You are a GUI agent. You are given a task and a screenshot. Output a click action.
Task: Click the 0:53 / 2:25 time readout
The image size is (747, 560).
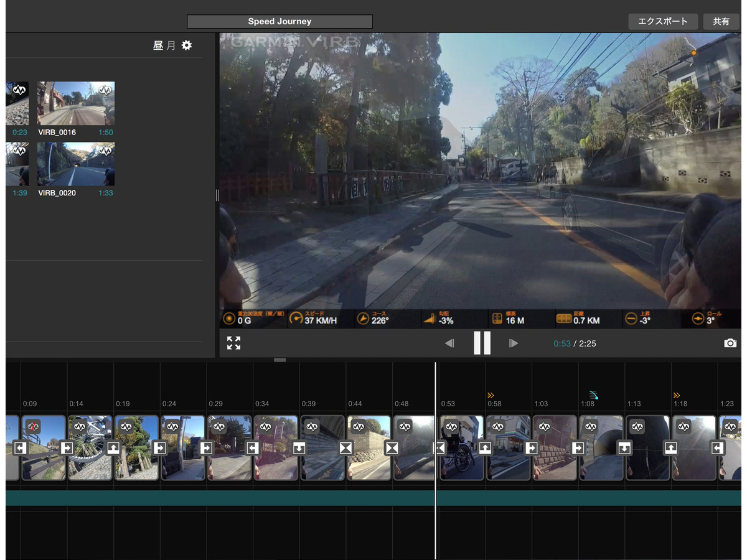pyautogui.click(x=575, y=343)
